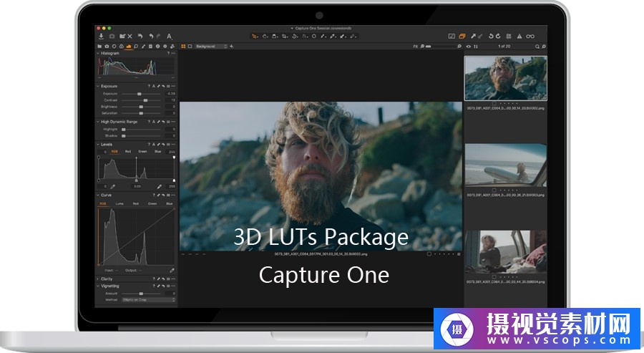This screenshot has width=644, height=353.
Task: Switch viewer to single-view mode
Action: click(x=190, y=47)
